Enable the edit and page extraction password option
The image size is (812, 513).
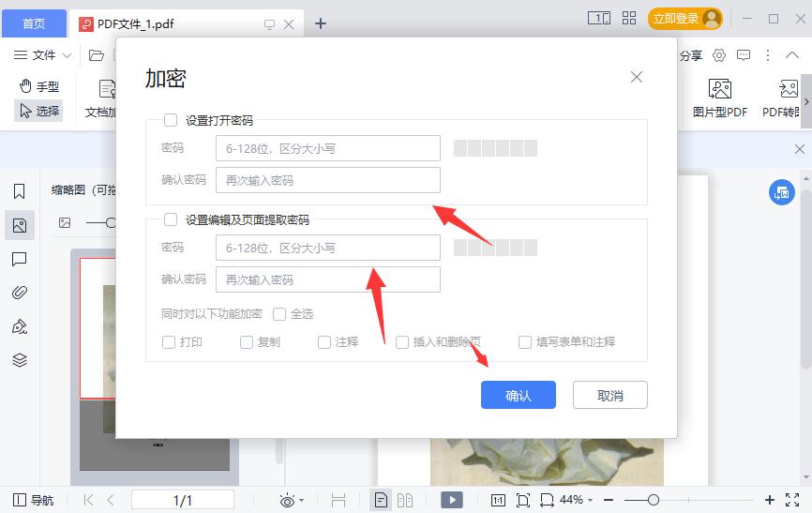pos(171,219)
